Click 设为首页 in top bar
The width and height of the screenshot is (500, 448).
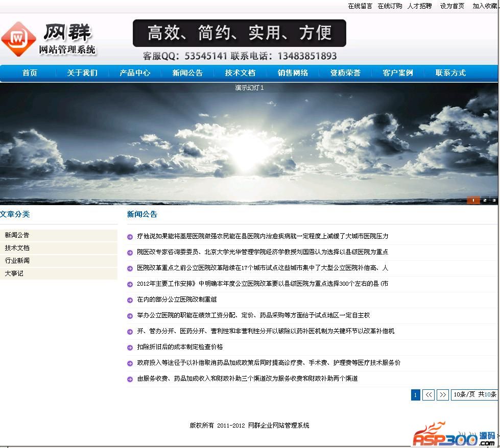click(452, 6)
